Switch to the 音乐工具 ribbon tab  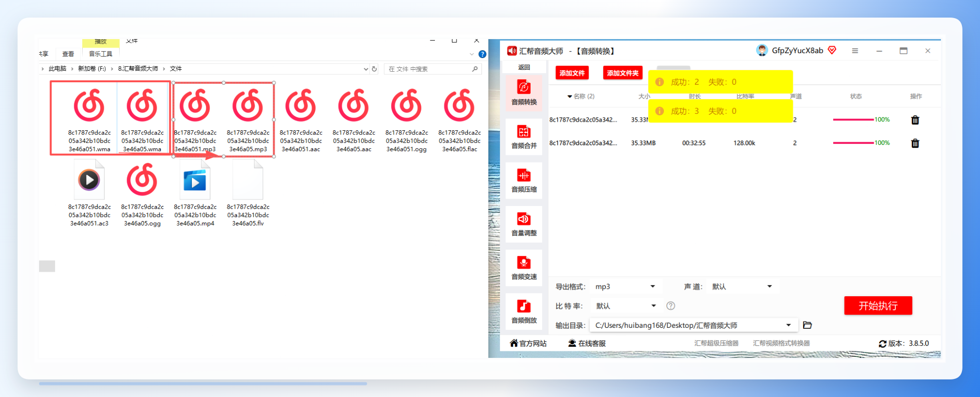click(101, 54)
